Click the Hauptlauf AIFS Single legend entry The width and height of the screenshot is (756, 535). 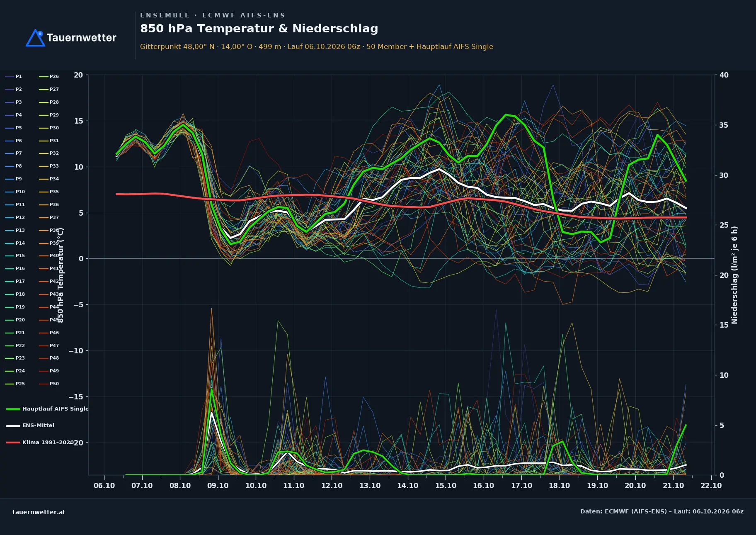47,409
